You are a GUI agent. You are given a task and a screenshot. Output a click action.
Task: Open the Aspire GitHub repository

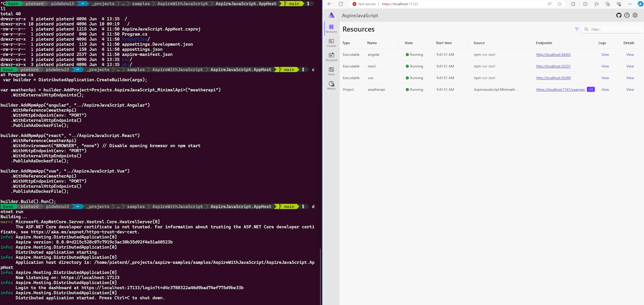tap(619, 15)
